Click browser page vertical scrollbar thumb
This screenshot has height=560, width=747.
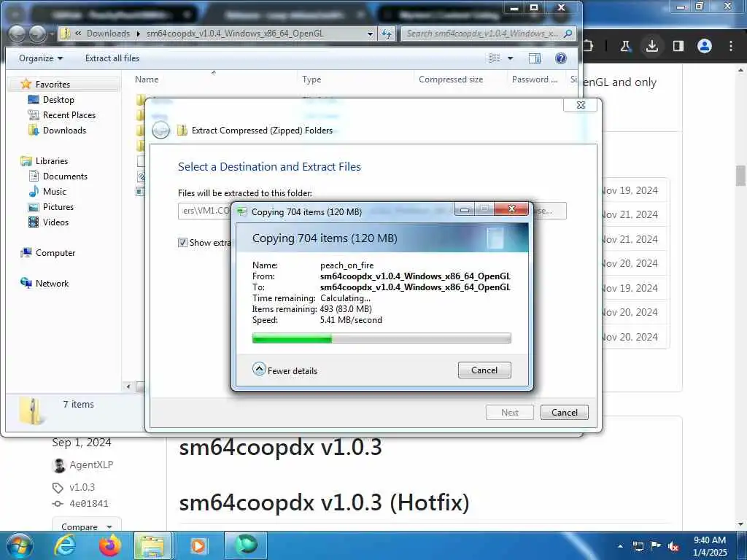click(x=740, y=176)
